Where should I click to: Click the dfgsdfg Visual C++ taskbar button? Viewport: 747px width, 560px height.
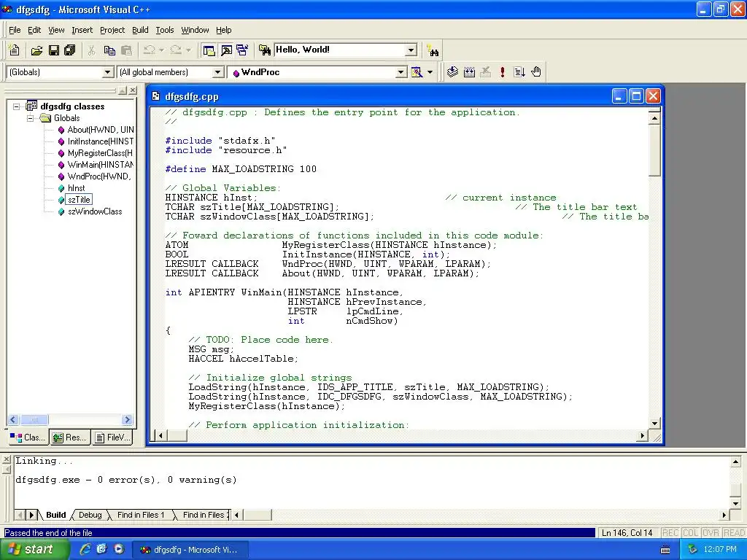[189, 550]
